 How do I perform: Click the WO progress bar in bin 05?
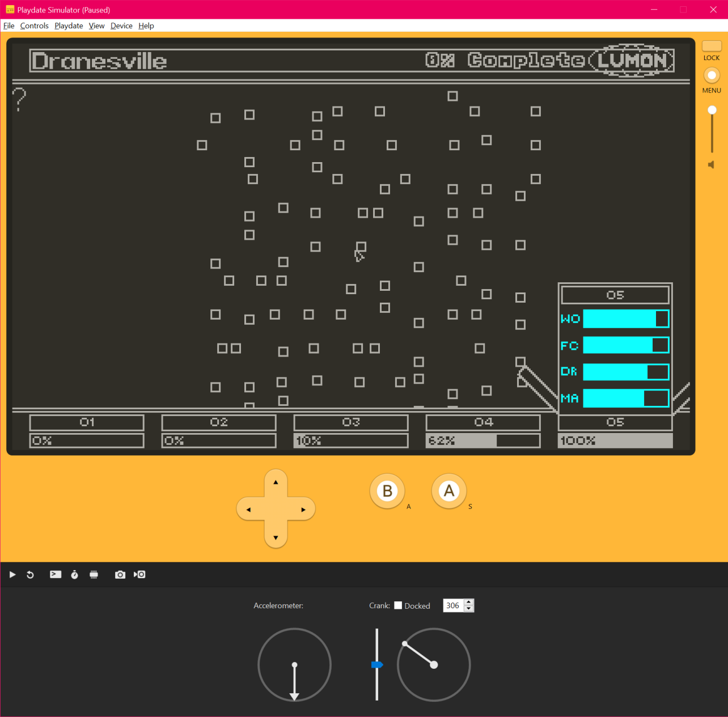click(626, 319)
